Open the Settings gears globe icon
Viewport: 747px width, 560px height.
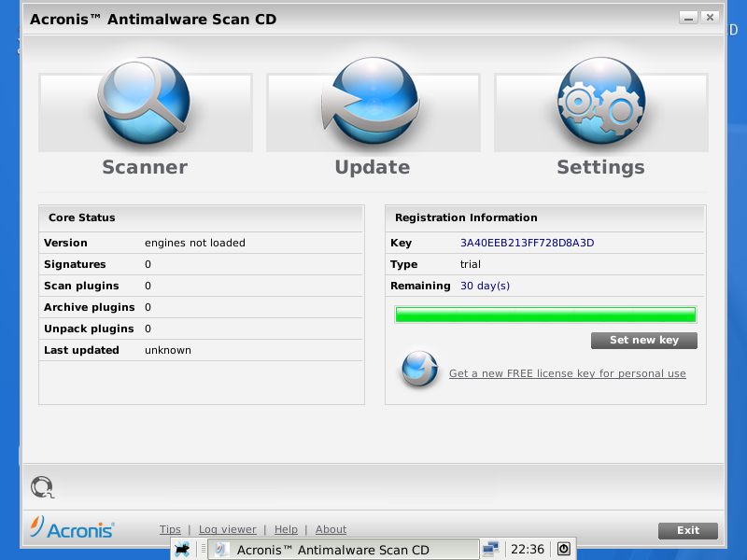click(601, 101)
